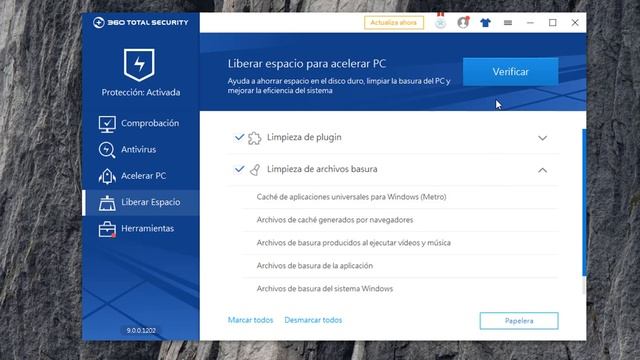Uncheck Limpieza de archivos basura
The image size is (640, 360).
pyautogui.click(x=239, y=169)
